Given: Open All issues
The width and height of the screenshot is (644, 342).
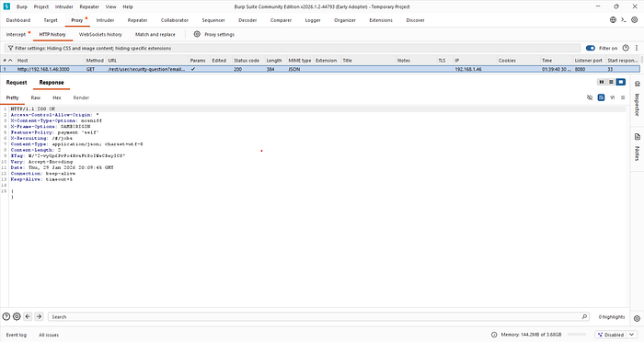Looking at the screenshot, I should pos(49,335).
